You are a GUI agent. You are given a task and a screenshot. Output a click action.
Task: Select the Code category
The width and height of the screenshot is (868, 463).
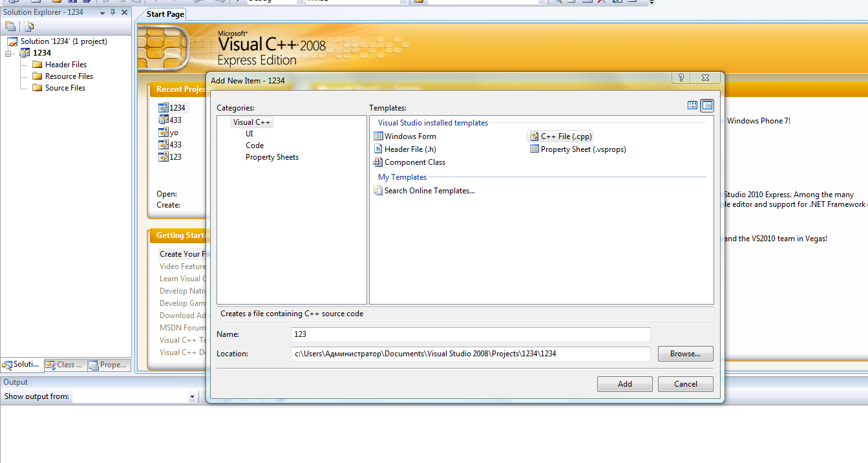pyautogui.click(x=255, y=145)
